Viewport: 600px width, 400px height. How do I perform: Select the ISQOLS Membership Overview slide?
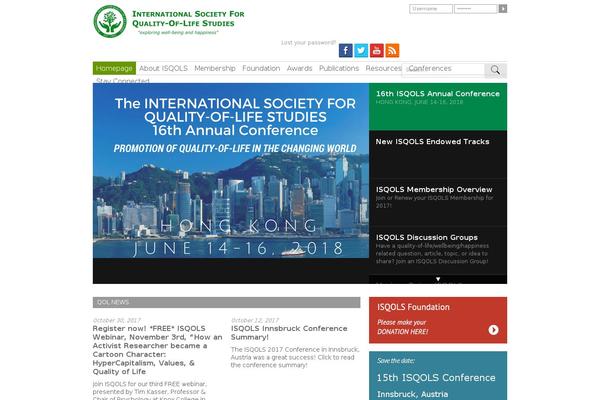pos(438,202)
